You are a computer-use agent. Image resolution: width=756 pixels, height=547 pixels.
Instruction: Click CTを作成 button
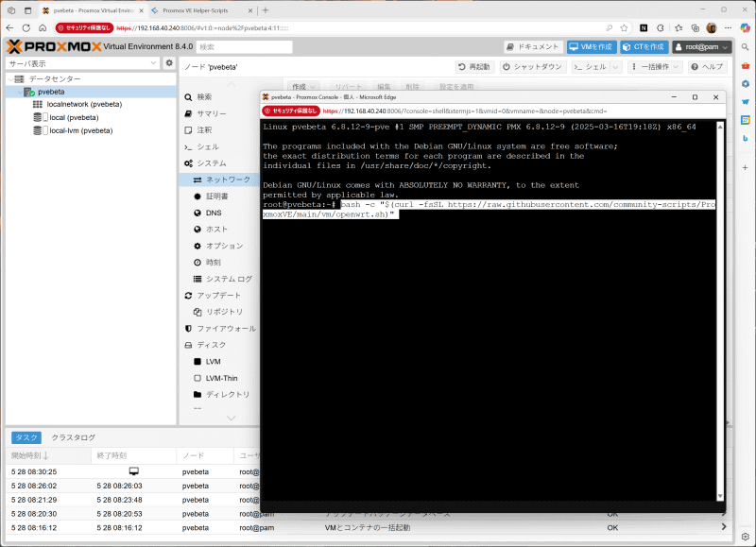pos(644,46)
